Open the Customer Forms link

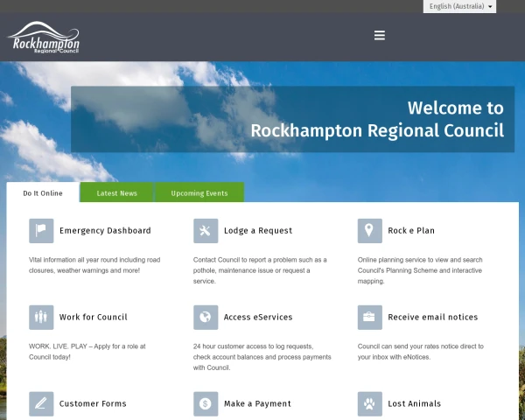tap(93, 404)
